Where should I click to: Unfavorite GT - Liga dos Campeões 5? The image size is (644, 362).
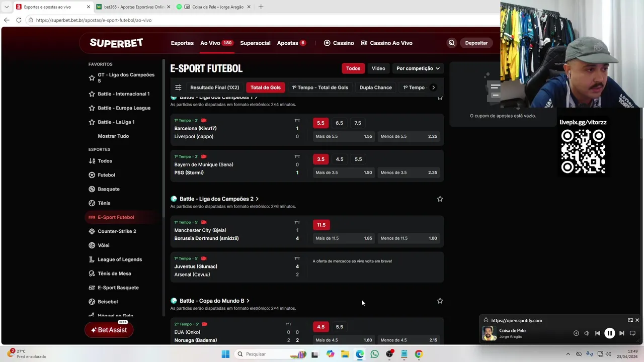pos(92,78)
